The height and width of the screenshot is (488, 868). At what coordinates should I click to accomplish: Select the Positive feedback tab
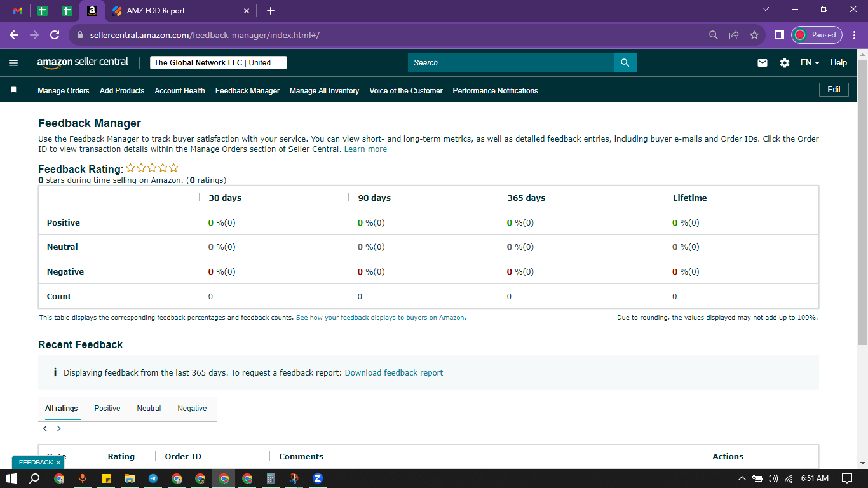click(107, 409)
